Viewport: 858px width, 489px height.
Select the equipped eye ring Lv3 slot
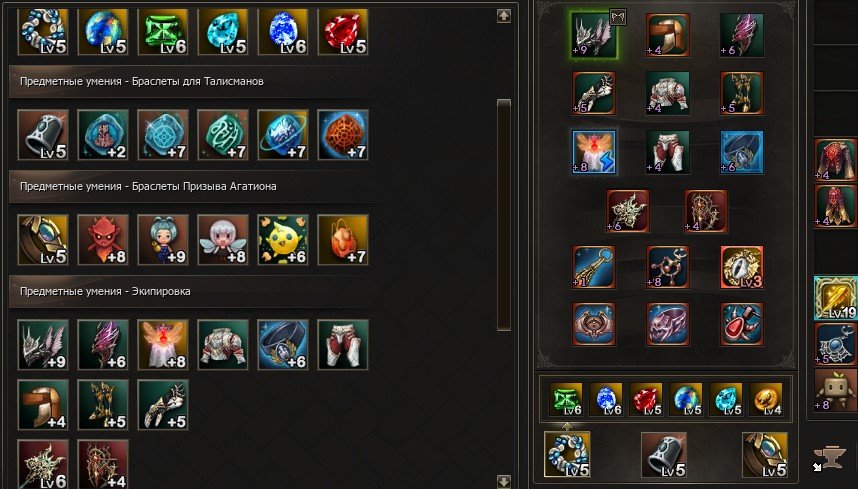[741, 267]
